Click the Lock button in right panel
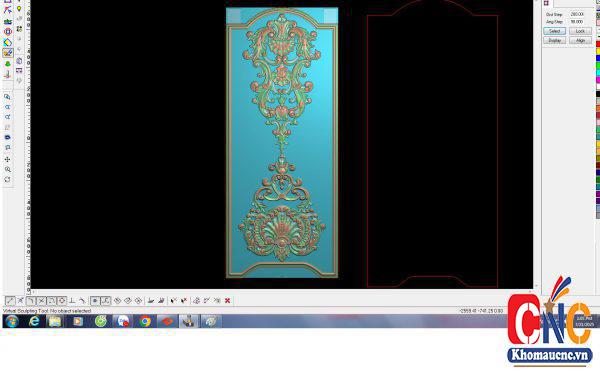The height and width of the screenshot is (375, 600). coord(580,31)
